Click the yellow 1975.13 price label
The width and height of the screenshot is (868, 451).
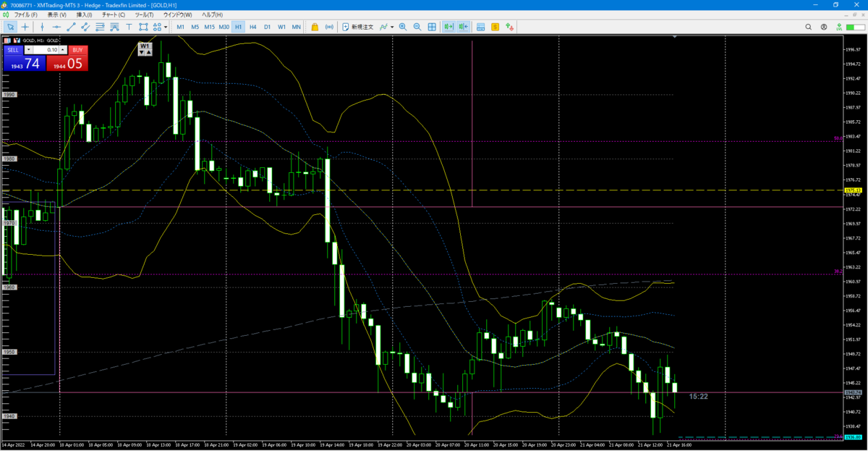pyautogui.click(x=854, y=190)
